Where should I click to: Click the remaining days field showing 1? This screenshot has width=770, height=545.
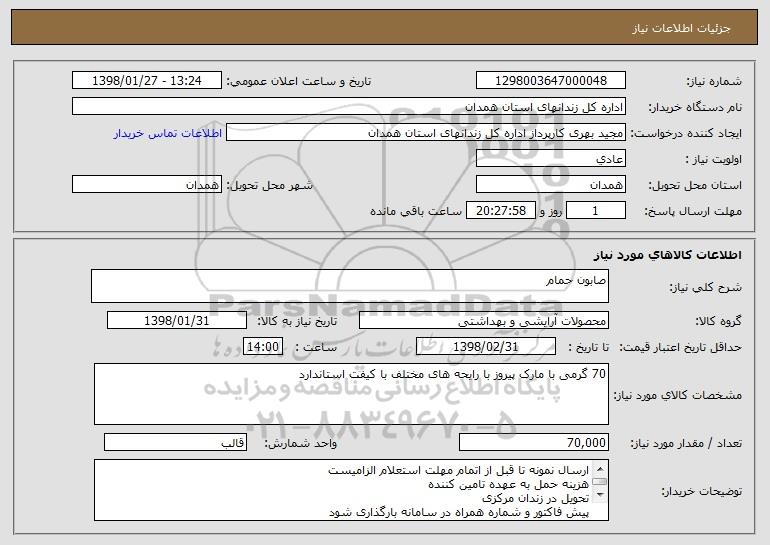point(596,211)
